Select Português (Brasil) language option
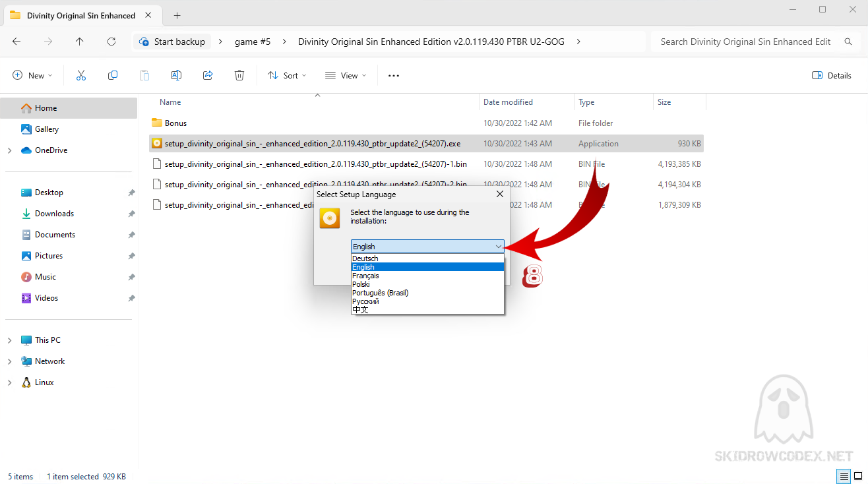868x484 pixels. click(380, 293)
